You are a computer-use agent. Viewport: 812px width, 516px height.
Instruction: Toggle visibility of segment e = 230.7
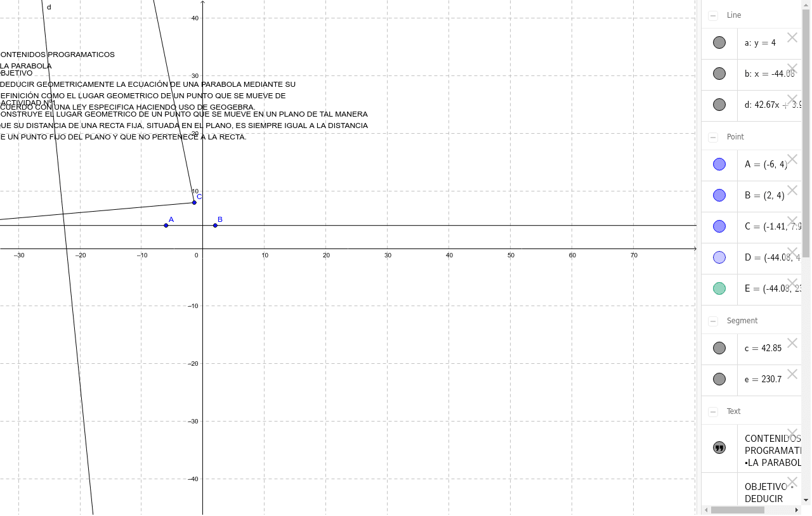[x=719, y=379]
